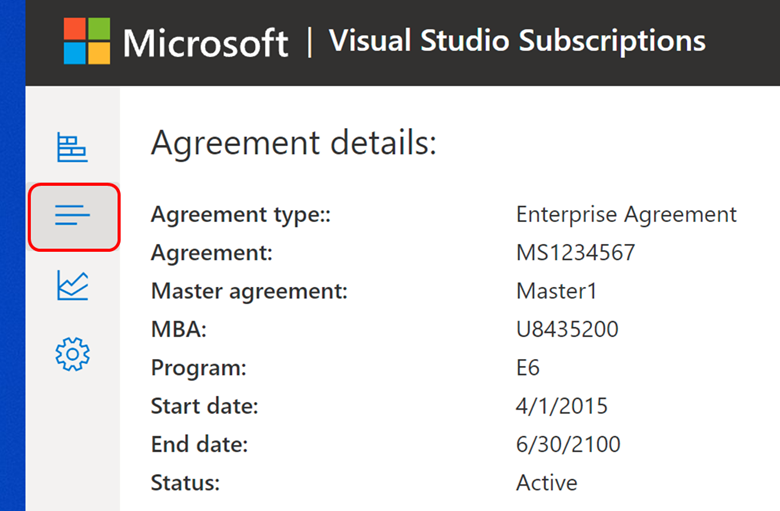Viewport: 780px width, 511px height.
Task: Click the Master agreement label
Action: (x=249, y=291)
